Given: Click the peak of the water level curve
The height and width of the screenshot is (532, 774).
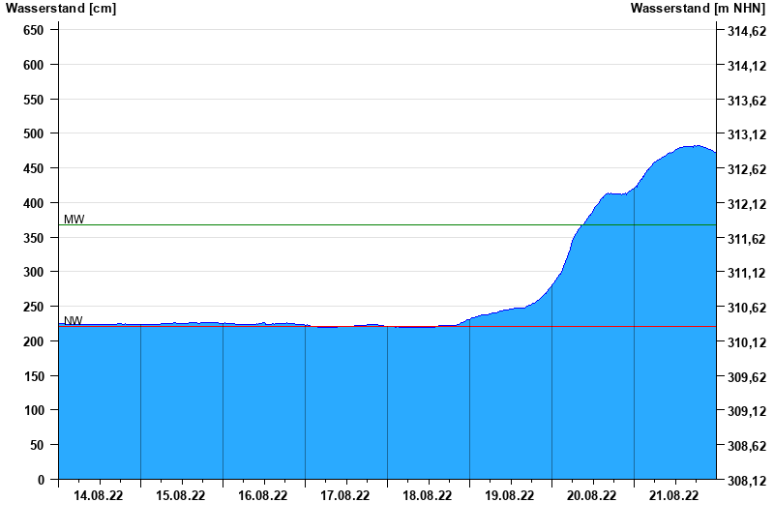Looking at the screenshot, I should pos(697,146).
